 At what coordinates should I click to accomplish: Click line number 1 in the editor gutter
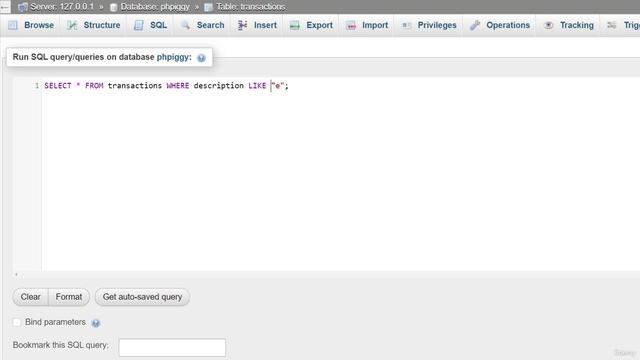(37, 86)
